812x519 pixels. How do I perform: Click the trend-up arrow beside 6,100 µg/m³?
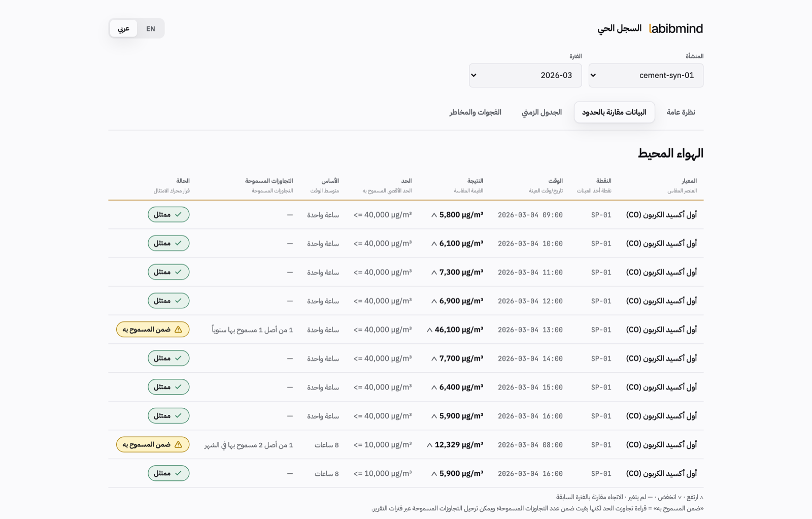[434, 244]
